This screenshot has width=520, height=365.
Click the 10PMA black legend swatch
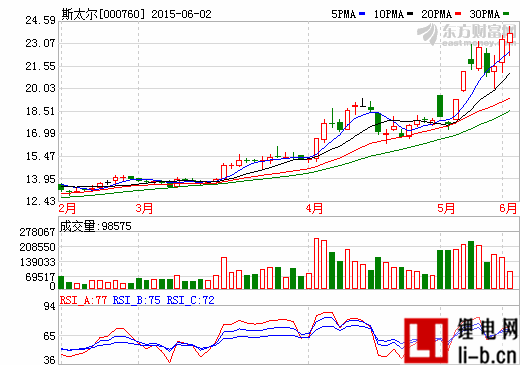(x=410, y=14)
